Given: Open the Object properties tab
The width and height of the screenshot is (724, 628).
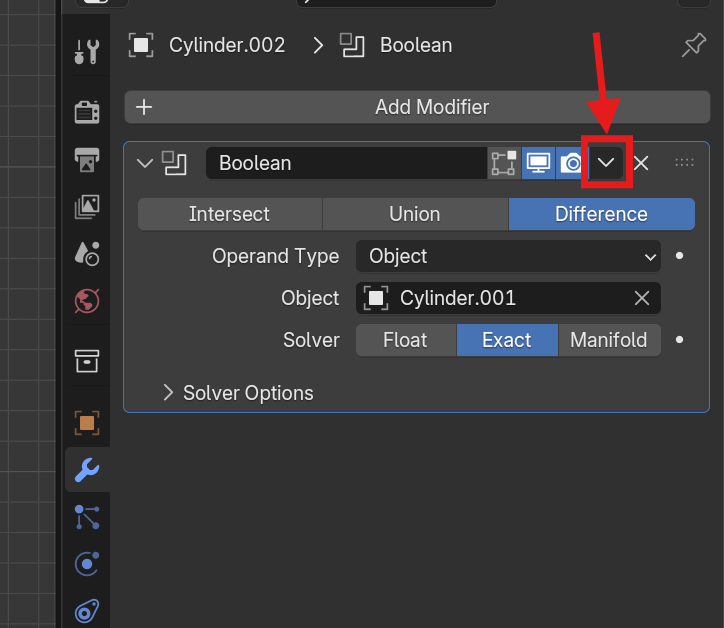Looking at the screenshot, I should (x=87, y=423).
